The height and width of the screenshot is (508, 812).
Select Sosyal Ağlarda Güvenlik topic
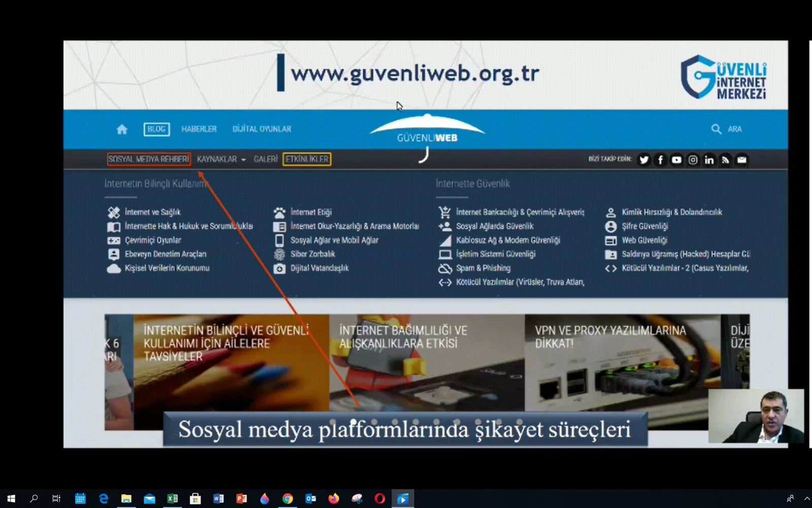tap(495, 226)
